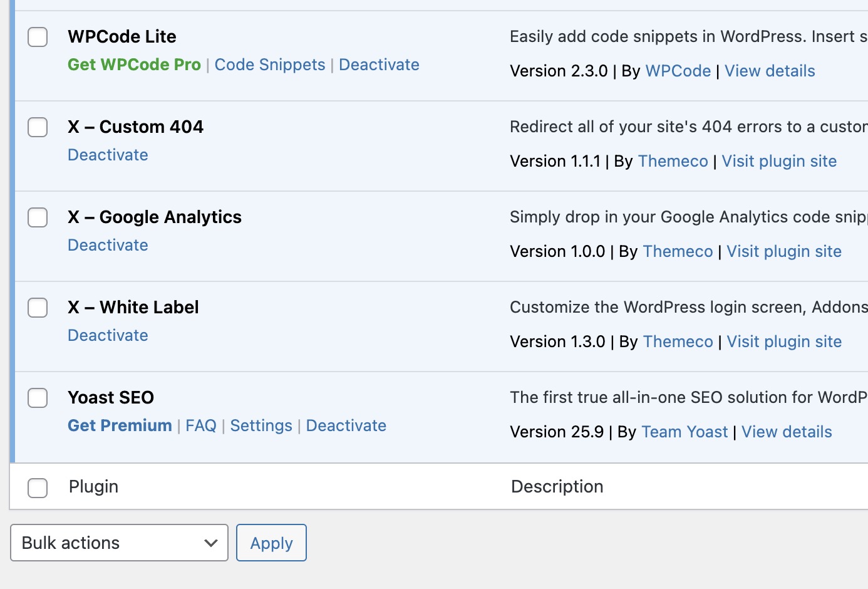Tick the X – White Label checkbox
The image size is (868, 589).
tap(38, 308)
